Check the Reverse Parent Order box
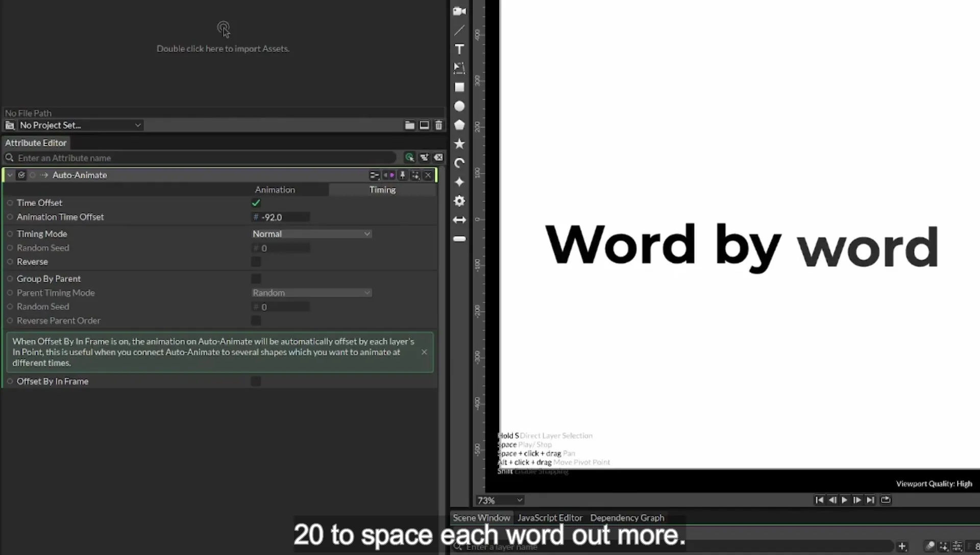The image size is (980, 555). pyautogui.click(x=256, y=320)
